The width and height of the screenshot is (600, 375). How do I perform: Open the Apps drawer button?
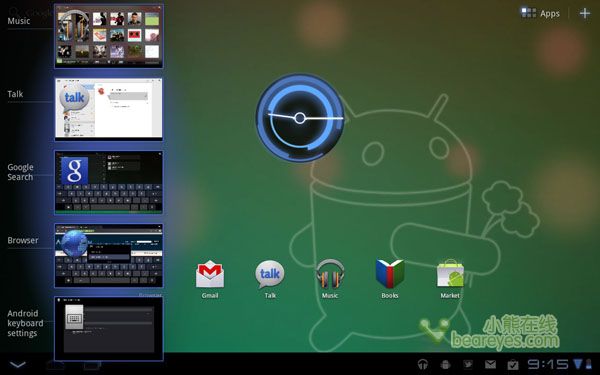click(x=540, y=13)
